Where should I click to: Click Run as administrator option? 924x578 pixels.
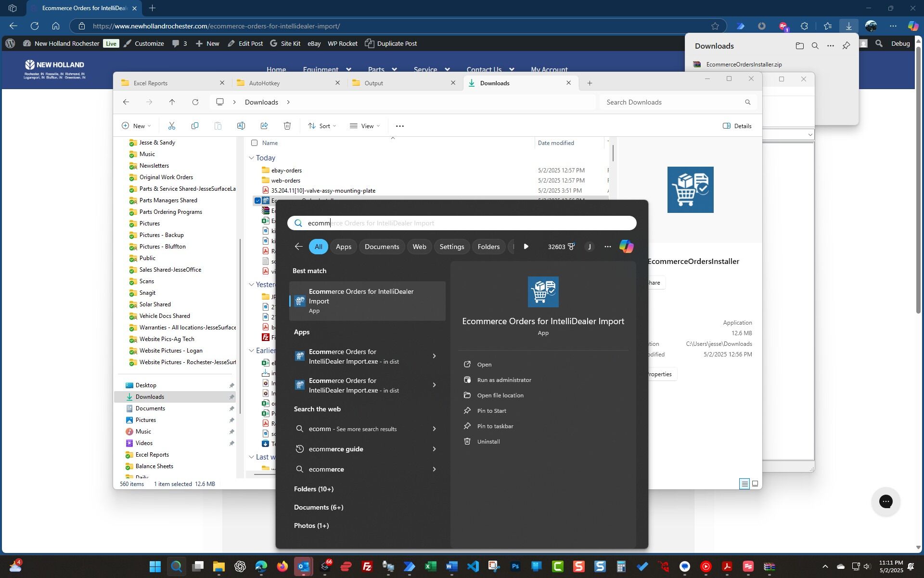[x=504, y=380]
